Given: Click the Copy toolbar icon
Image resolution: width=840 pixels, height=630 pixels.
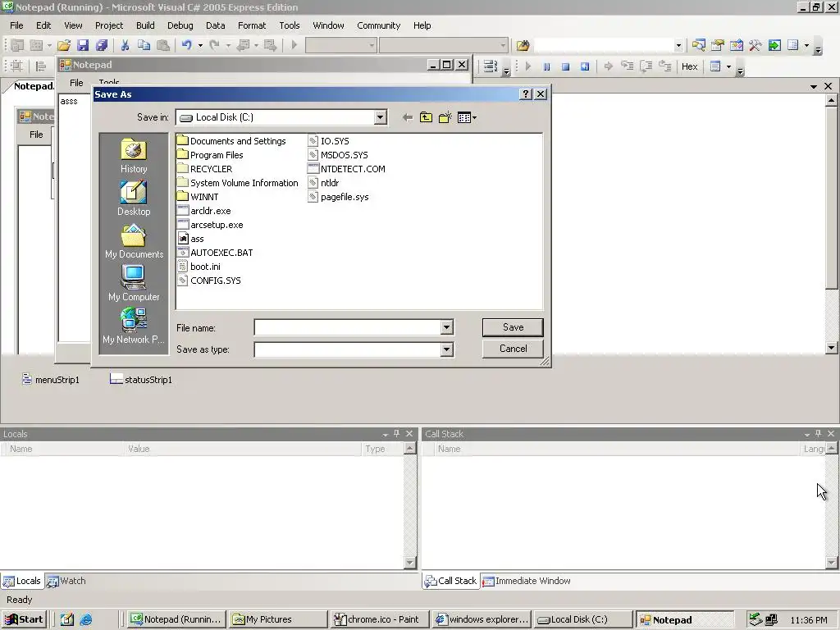Looking at the screenshot, I should click(144, 46).
